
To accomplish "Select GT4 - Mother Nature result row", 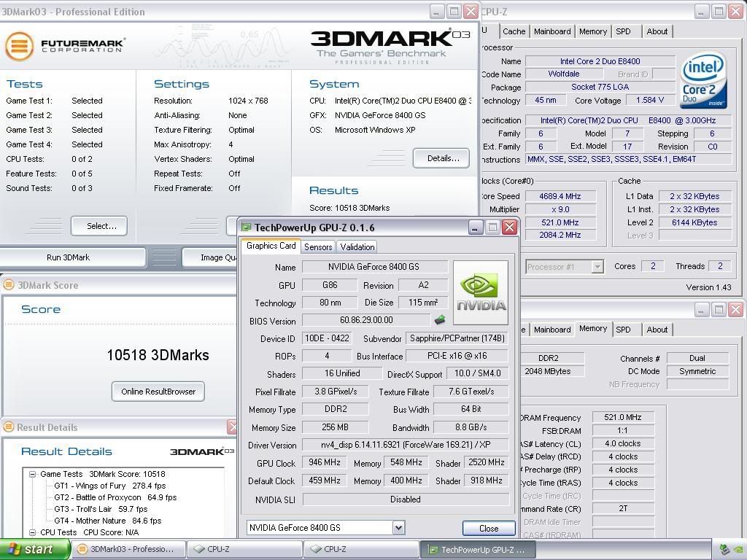I will (108, 521).
